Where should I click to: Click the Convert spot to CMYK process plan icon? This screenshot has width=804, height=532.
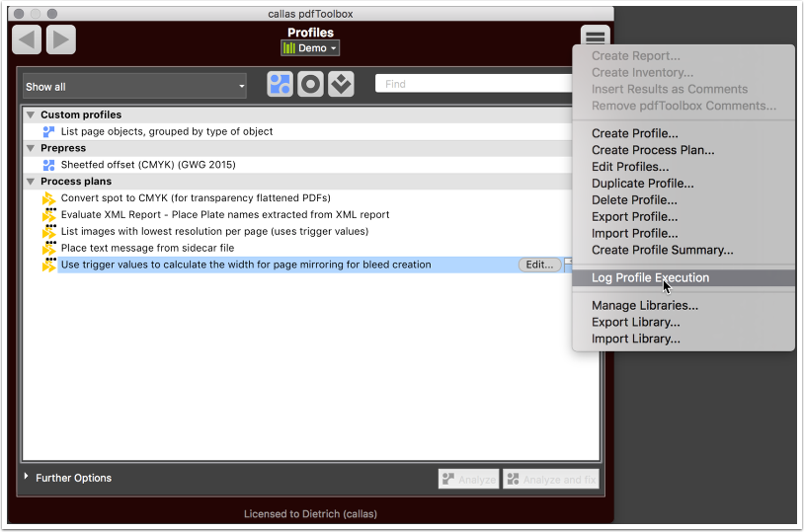48,198
